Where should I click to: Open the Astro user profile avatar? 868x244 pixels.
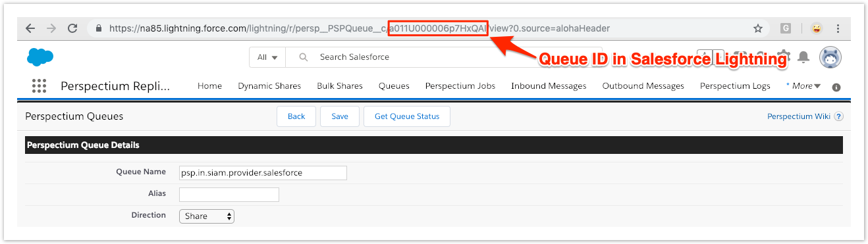coord(830,57)
